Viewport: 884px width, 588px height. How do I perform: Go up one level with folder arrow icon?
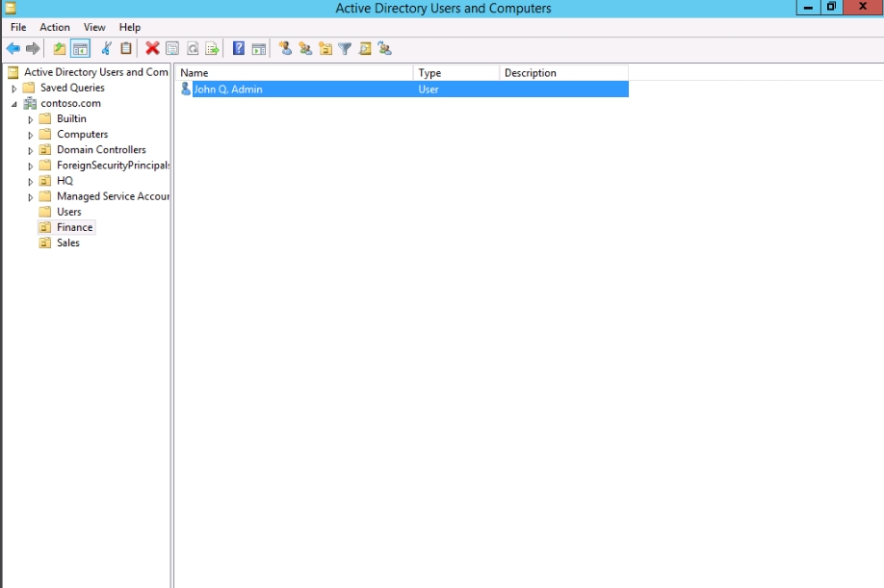click(x=59, y=49)
